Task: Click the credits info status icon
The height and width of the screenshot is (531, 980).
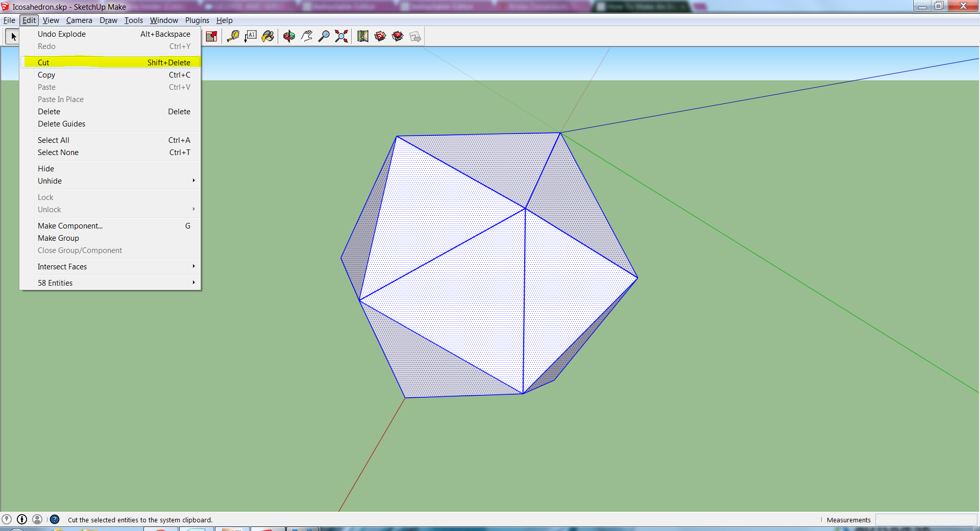Action: point(22,519)
